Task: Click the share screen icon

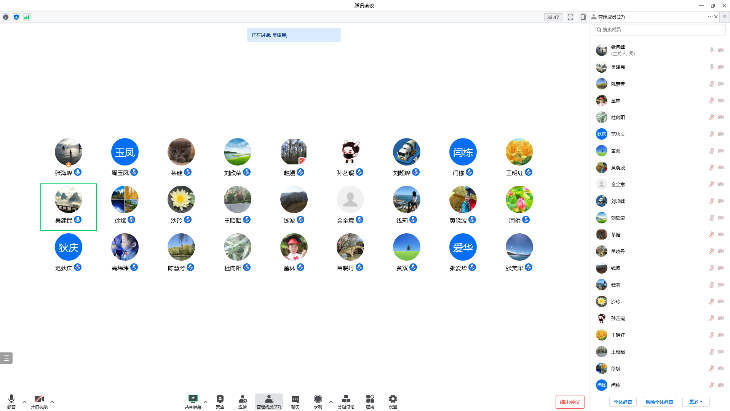Action: tap(192, 398)
